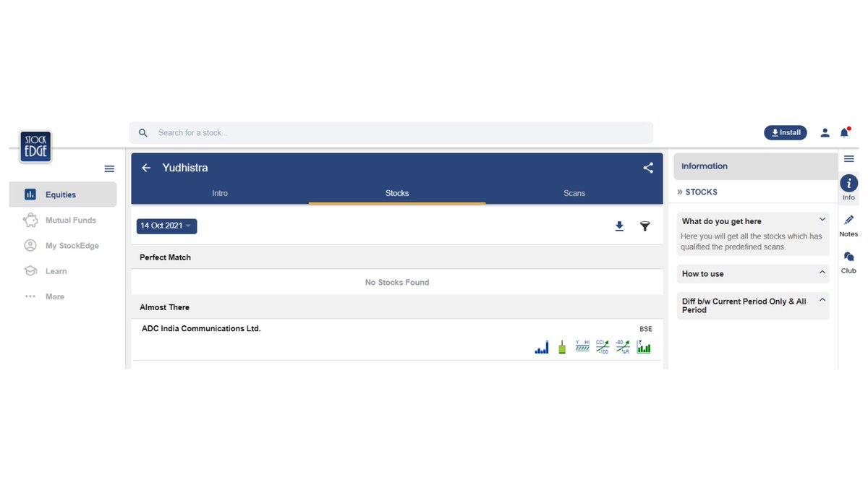
Task: Switch to the Scans tab
Action: [x=574, y=193]
